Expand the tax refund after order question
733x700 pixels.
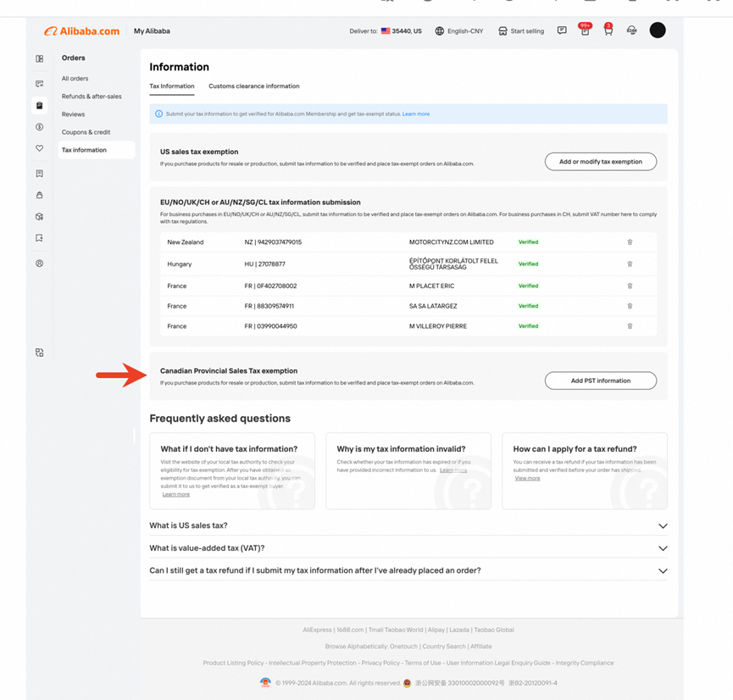tap(663, 571)
